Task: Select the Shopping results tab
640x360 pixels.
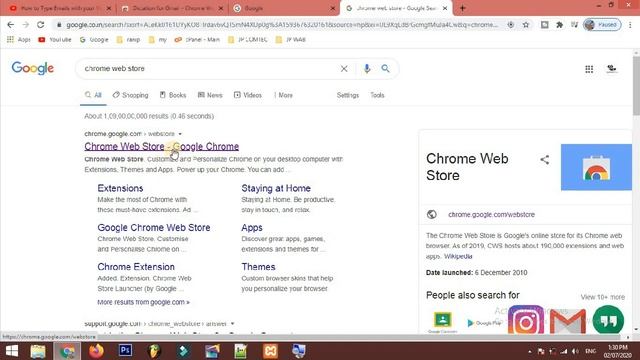Action: point(131,95)
